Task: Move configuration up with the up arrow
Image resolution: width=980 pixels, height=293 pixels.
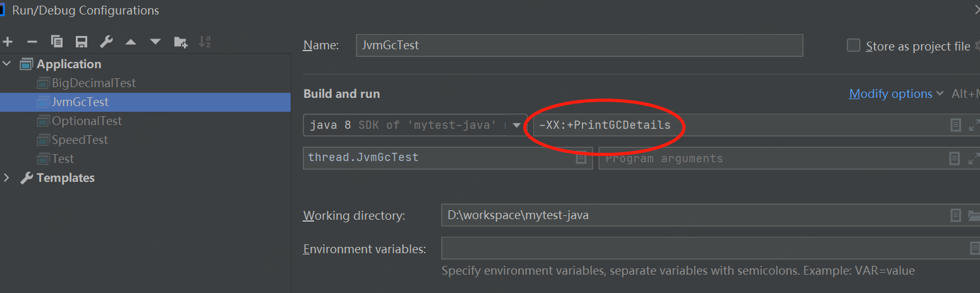Action: click(131, 42)
